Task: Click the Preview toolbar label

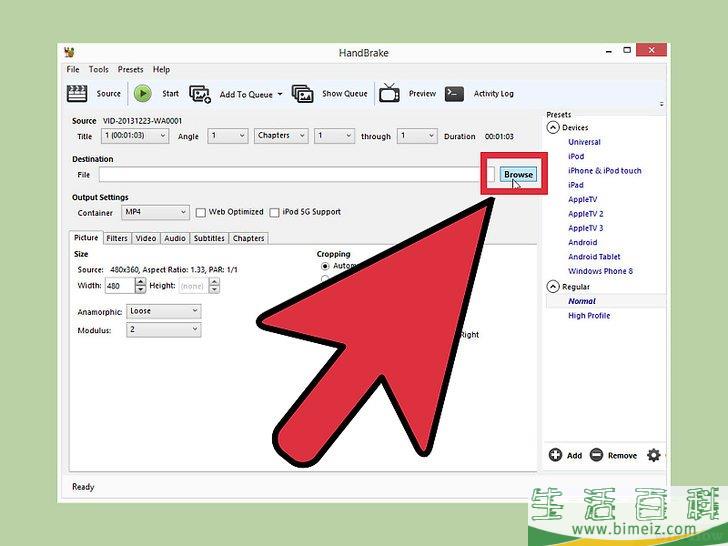Action: 422,93
